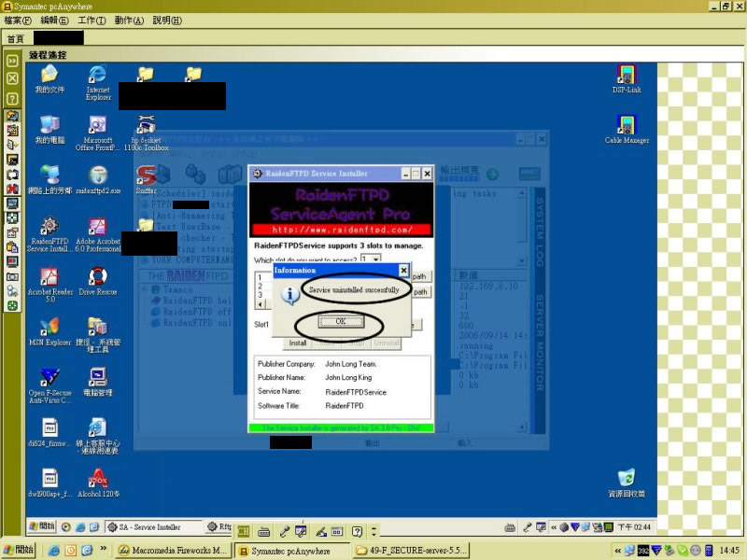Select the DSP-Link desktop icon

click(627, 79)
